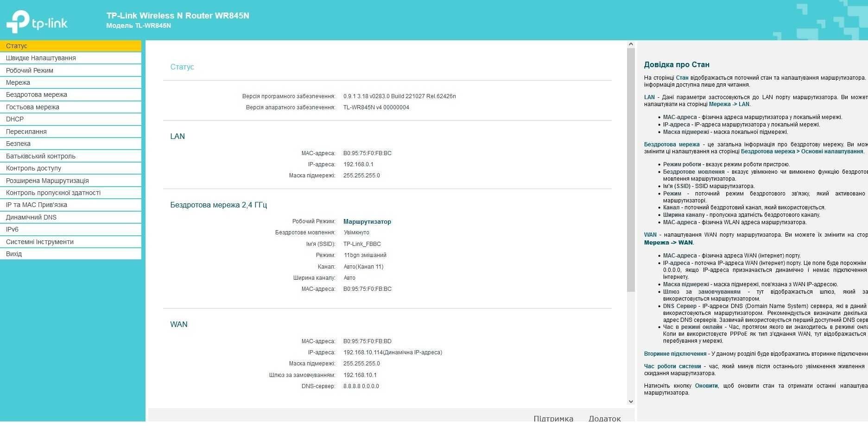This screenshot has height=446, width=868.
Task: Click scrollbar up arrow in status pane
Action: coord(631,44)
